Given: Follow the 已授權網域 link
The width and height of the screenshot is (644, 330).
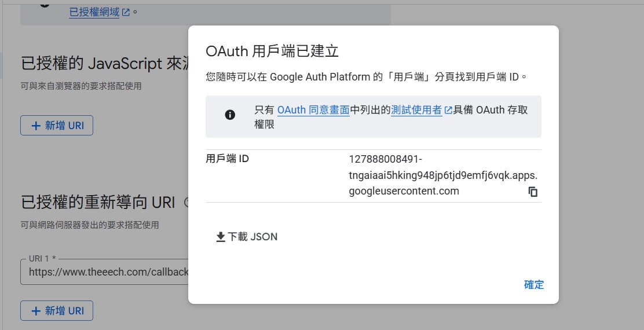Looking at the screenshot, I should tap(94, 12).
